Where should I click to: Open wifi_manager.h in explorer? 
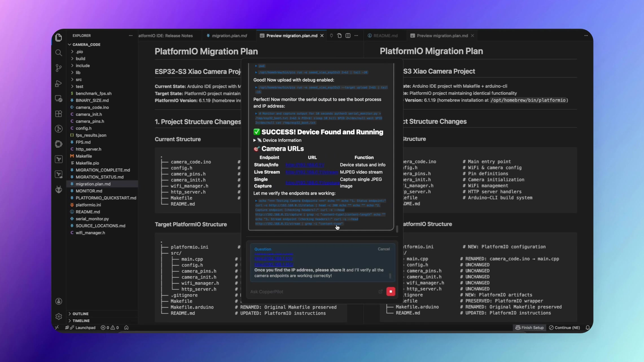point(102,233)
